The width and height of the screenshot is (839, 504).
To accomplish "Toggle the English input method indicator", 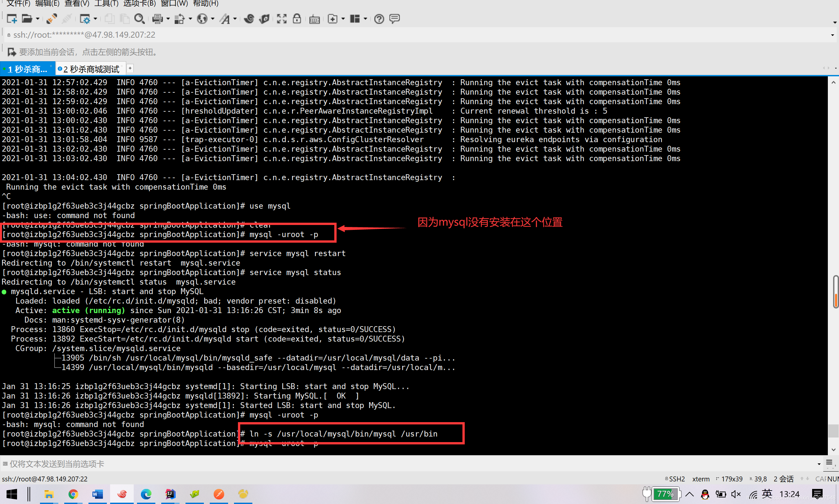I will pyautogui.click(x=767, y=494).
